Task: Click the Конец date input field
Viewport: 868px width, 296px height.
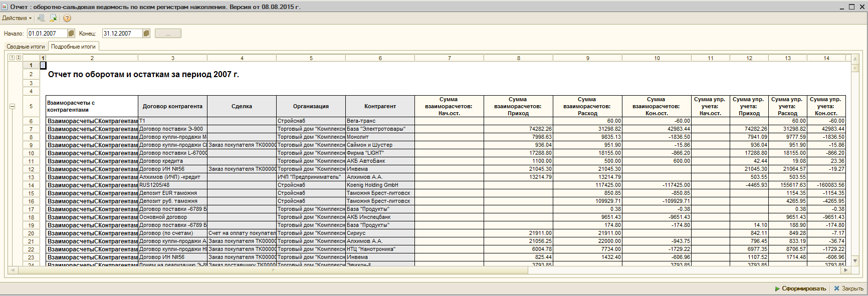Action: (x=122, y=34)
